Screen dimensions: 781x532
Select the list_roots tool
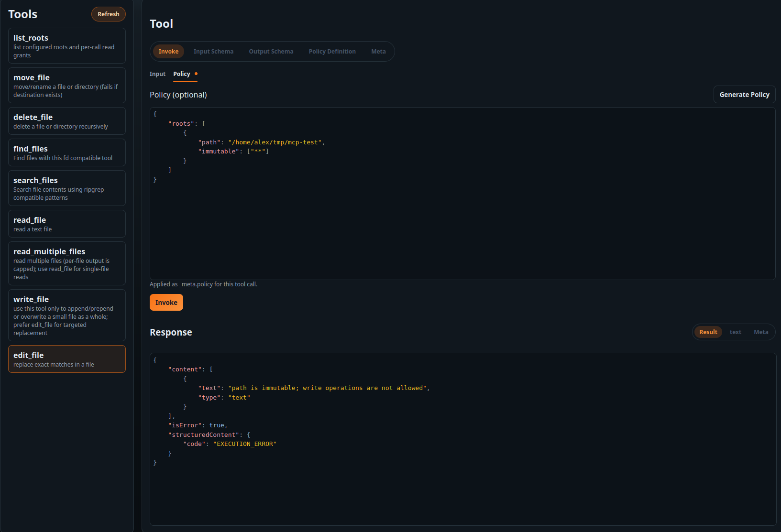point(66,45)
